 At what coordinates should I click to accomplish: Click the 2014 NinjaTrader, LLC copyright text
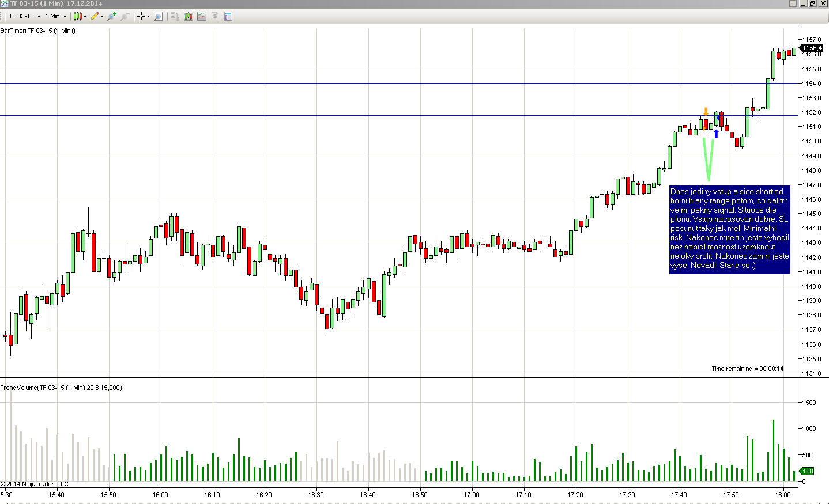pyautogui.click(x=35, y=484)
